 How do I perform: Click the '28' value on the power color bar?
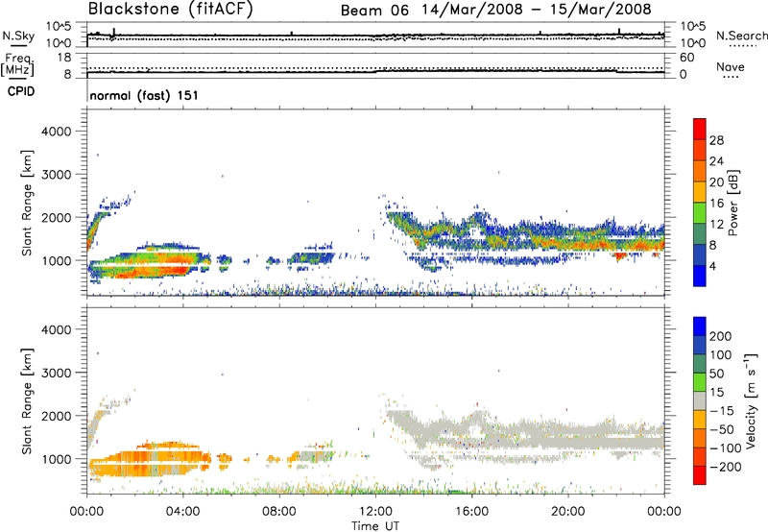716,140
